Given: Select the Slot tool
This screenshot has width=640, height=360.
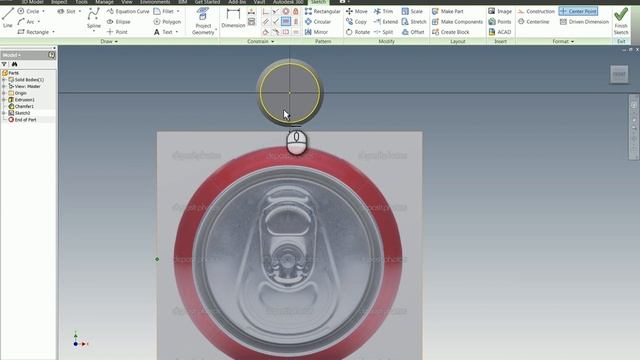Looking at the screenshot, I should (66, 11).
